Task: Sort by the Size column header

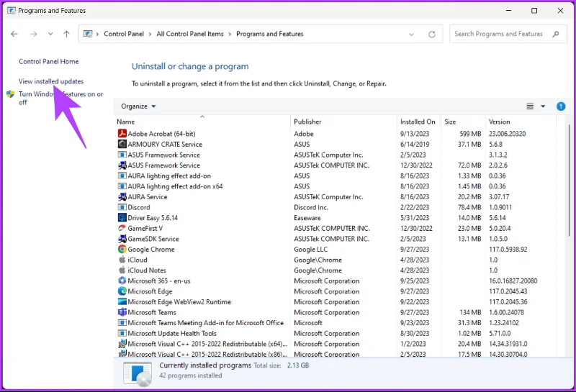Action: click(450, 122)
